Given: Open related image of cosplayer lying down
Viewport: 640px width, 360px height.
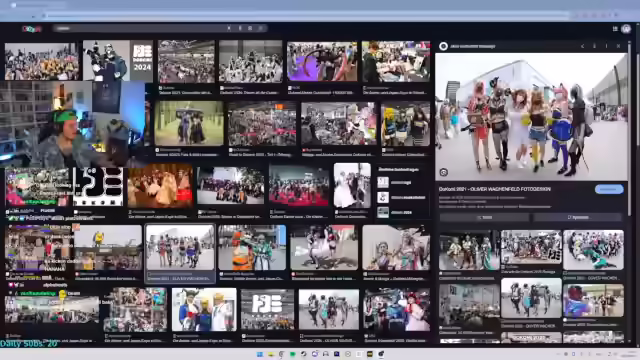Looking at the screenshot, I should [x=593, y=249].
